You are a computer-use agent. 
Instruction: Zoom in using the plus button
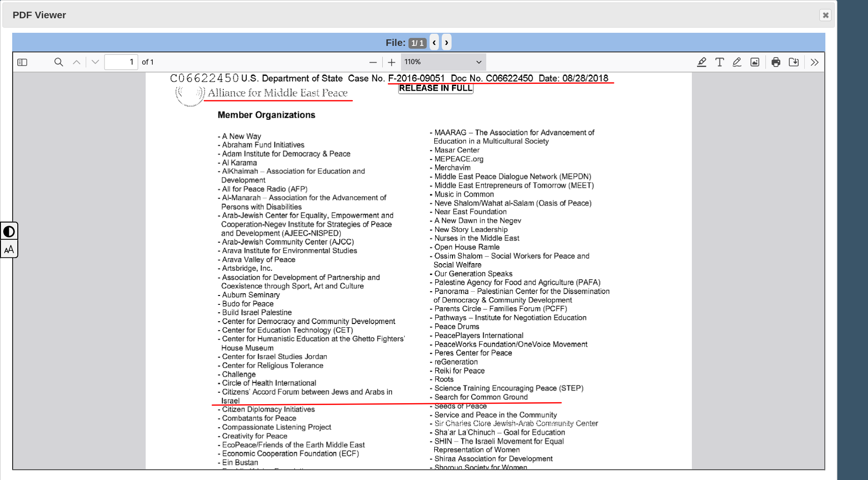(392, 62)
